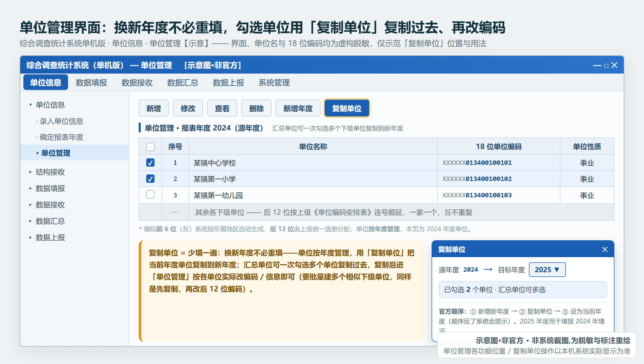Image resolution: width=644 pixels, height=364 pixels.
Task: Check the 某镇第一幼儿园 row checkbox
Action: pos(150,194)
